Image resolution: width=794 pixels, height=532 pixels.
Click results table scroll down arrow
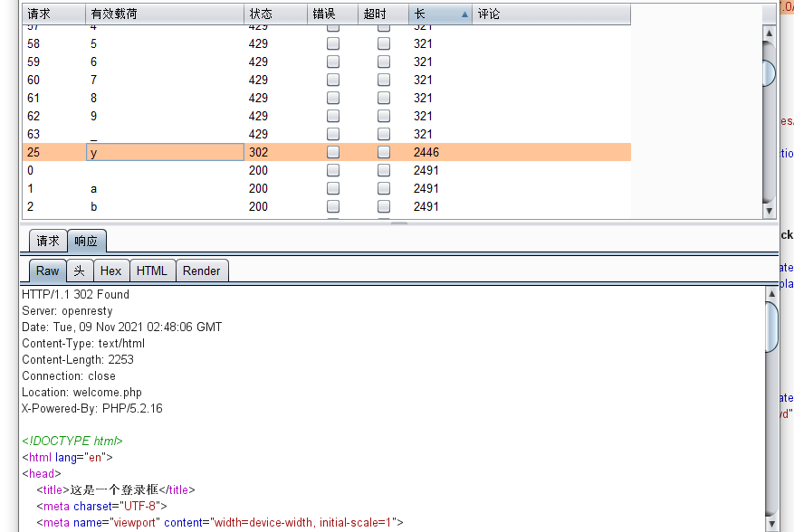(x=770, y=211)
